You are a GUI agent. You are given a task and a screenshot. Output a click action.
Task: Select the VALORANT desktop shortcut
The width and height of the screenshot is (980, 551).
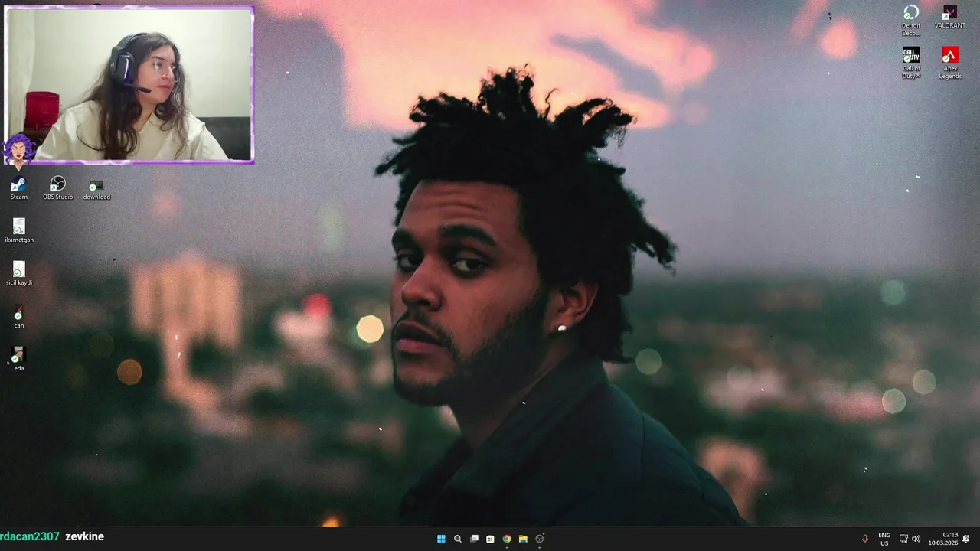coord(950,17)
